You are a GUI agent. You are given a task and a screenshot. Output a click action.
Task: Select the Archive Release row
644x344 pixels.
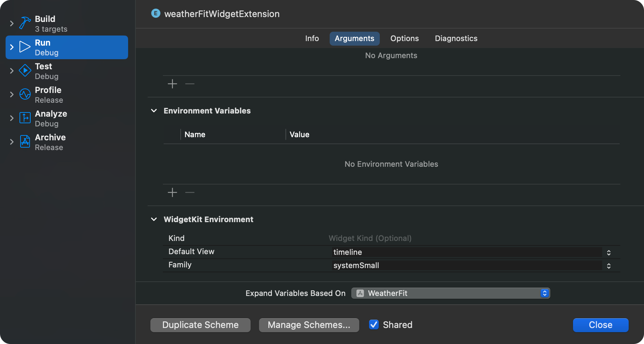67,142
